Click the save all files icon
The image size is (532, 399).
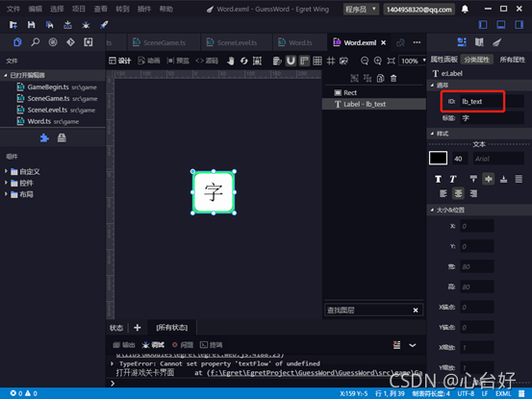(x=49, y=25)
